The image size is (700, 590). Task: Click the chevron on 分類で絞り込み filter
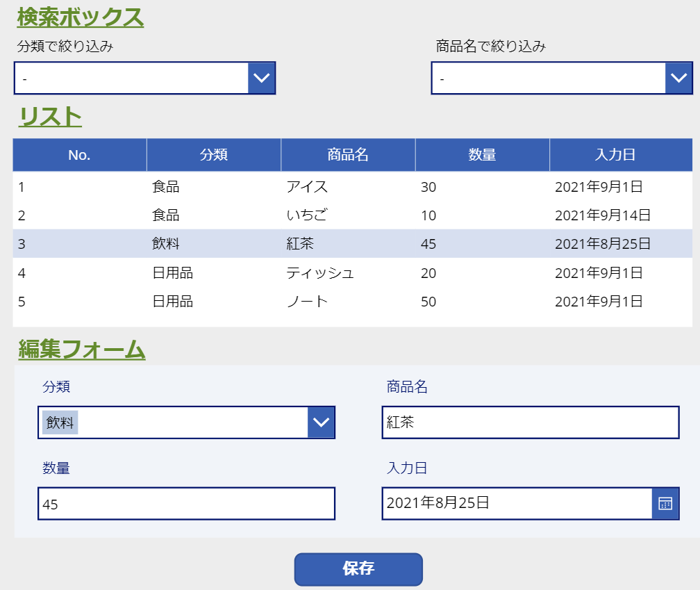point(261,78)
